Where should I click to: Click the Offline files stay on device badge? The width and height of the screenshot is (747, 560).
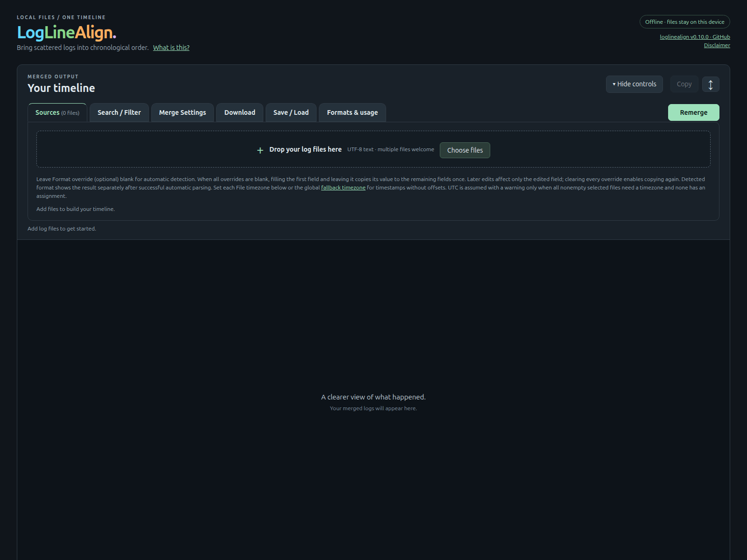(684, 22)
